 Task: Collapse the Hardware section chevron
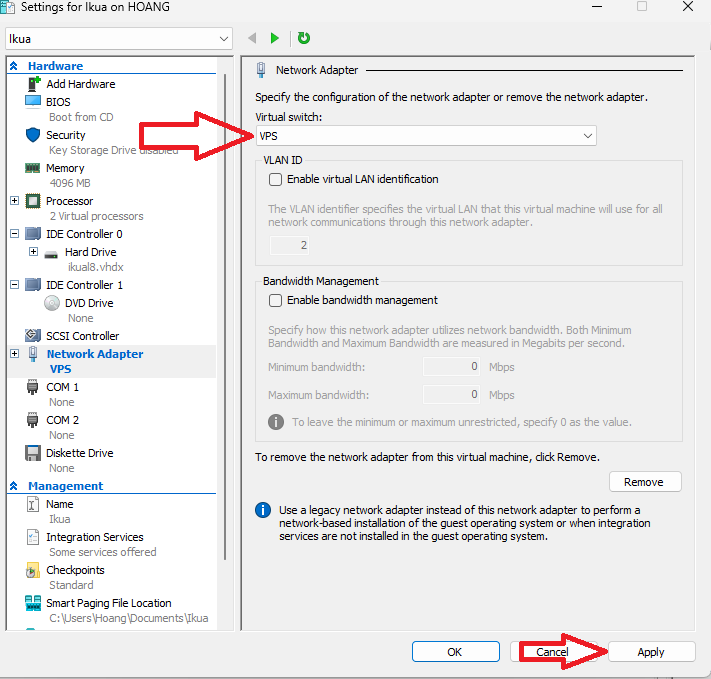click(14, 66)
